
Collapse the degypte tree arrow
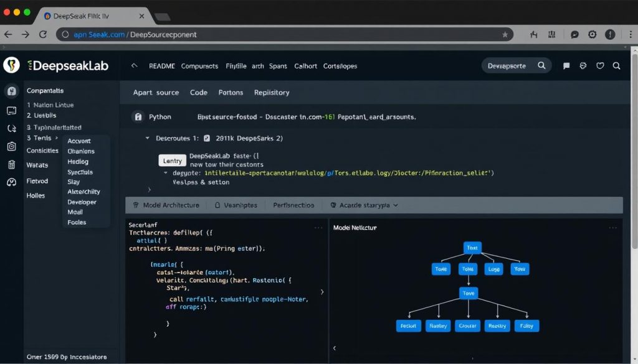[x=166, y=173]
